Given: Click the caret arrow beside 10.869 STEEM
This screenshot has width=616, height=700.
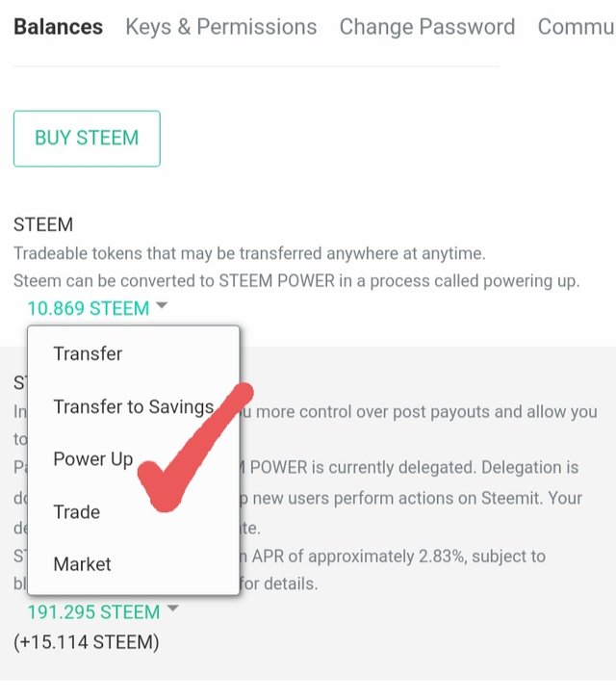Looking at the screenshot, I should 162,306.
